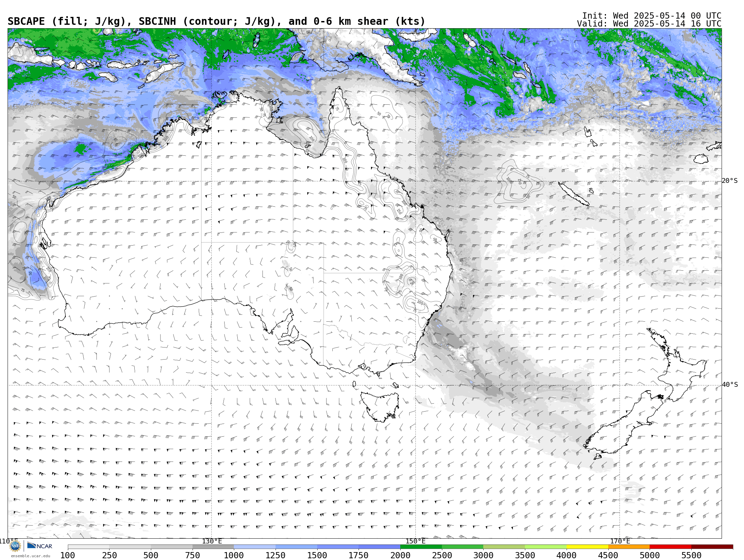Click the 1500 colorbar tick label
Viewport: 744px width, 560px height.
point(317,555)
